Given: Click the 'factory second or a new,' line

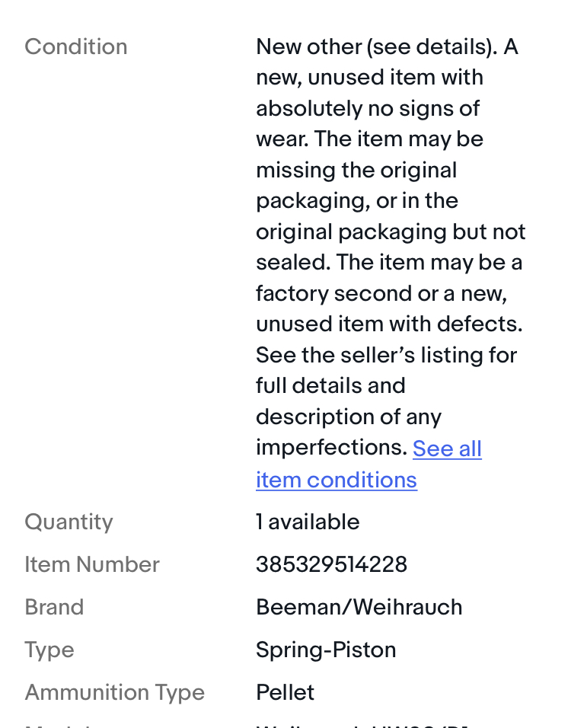Looking at the screenshot, I should point(381,294).
